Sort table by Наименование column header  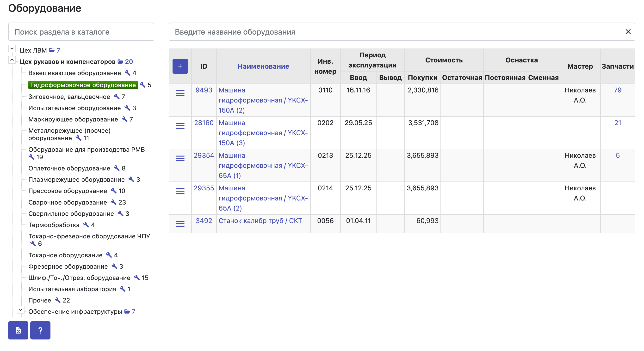click(x=263, y=66)
